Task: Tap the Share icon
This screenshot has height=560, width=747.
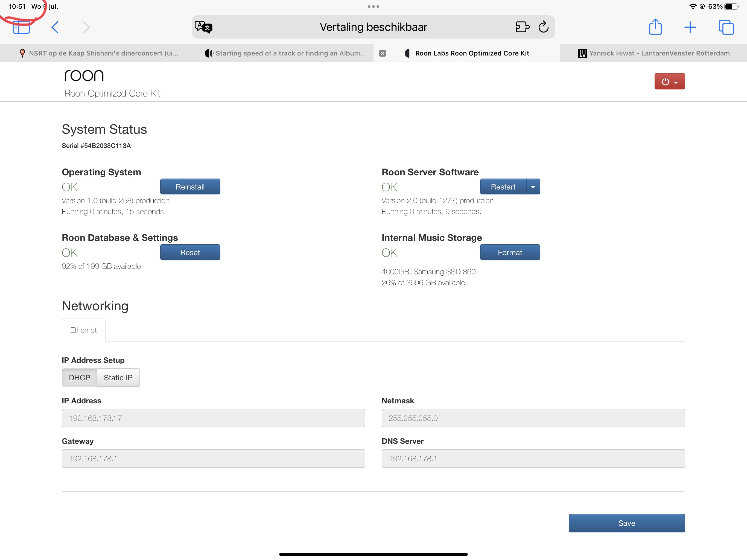Action: (x=655, y=27)
